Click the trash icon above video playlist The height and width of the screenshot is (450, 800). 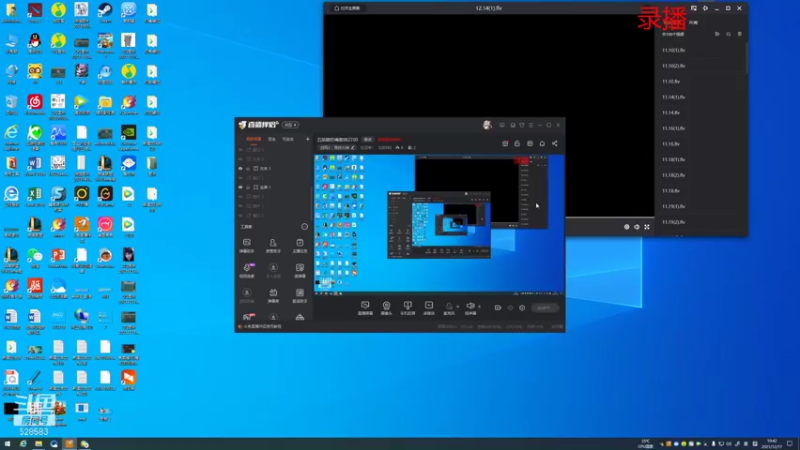tap(740, 34)
